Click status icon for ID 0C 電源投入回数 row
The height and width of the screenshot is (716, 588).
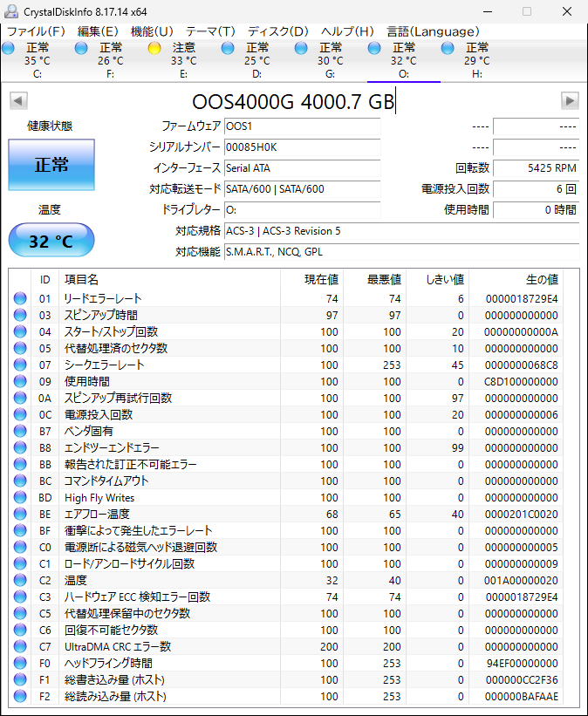(20, 414)
